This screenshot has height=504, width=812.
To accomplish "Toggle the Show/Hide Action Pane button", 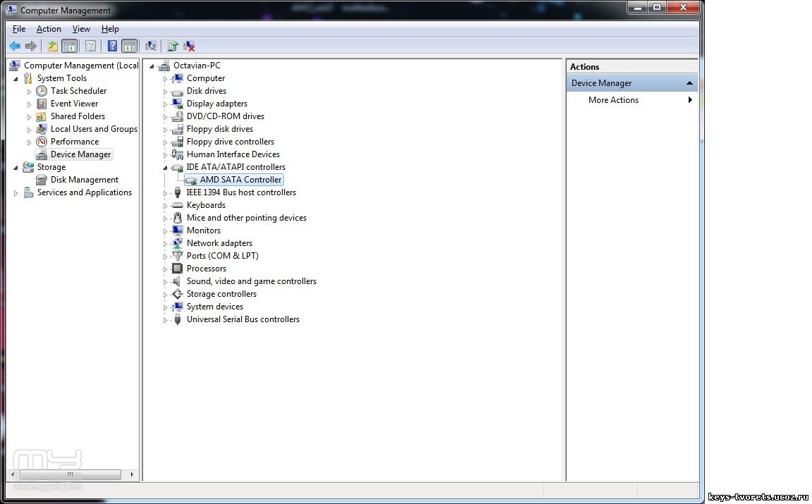I will [130, 46].
